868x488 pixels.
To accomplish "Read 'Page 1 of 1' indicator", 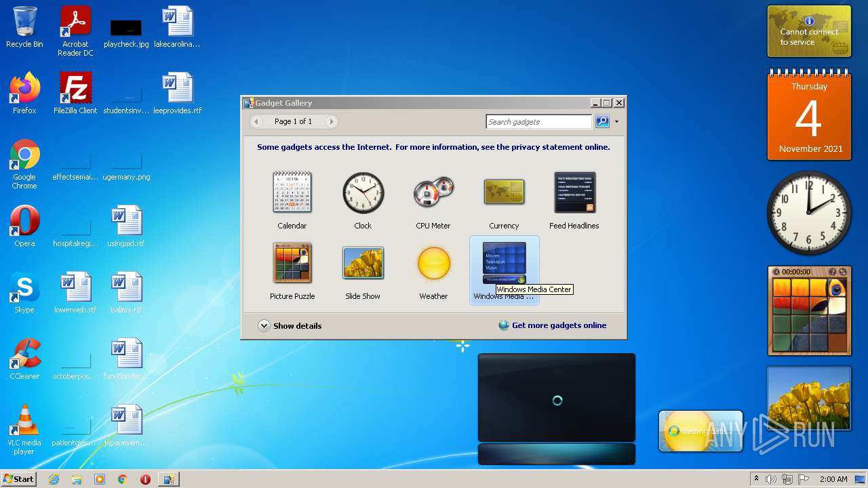I will (x=294, y=121).
